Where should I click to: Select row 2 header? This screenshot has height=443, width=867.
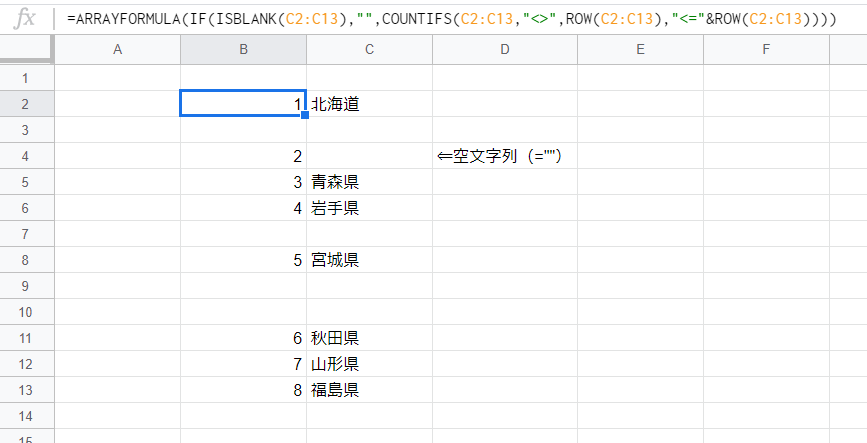[27, 104]
